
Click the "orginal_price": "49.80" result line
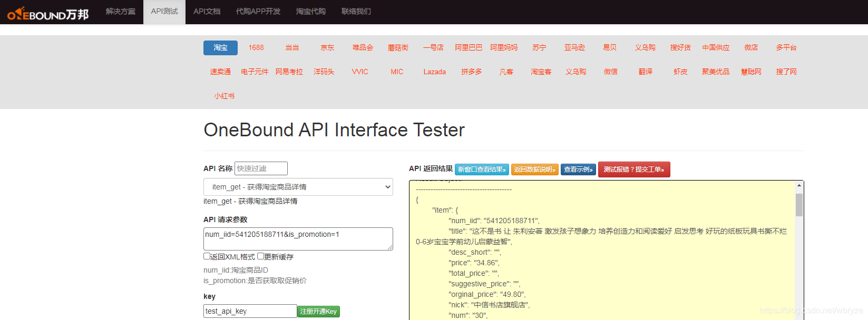[x=487, y=294]
